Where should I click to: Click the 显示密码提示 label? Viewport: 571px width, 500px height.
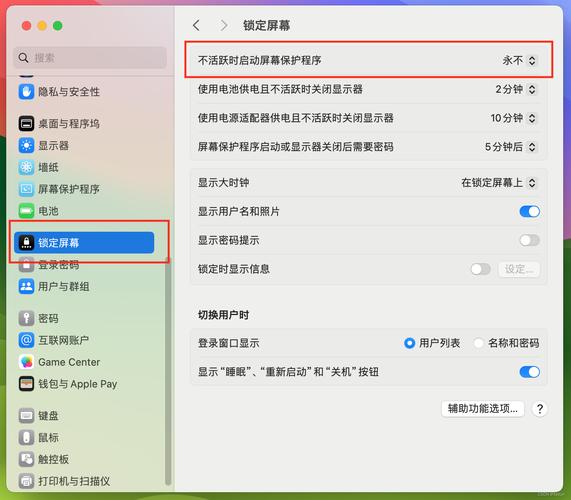(228, 240)
